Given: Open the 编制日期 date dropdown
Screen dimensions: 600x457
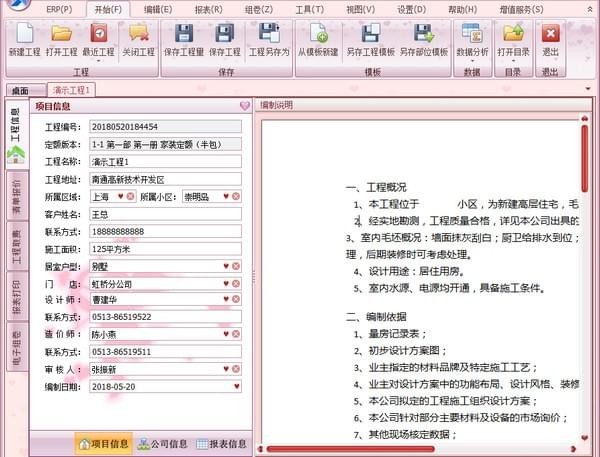Looking at the screenshot, I should 236,386.
